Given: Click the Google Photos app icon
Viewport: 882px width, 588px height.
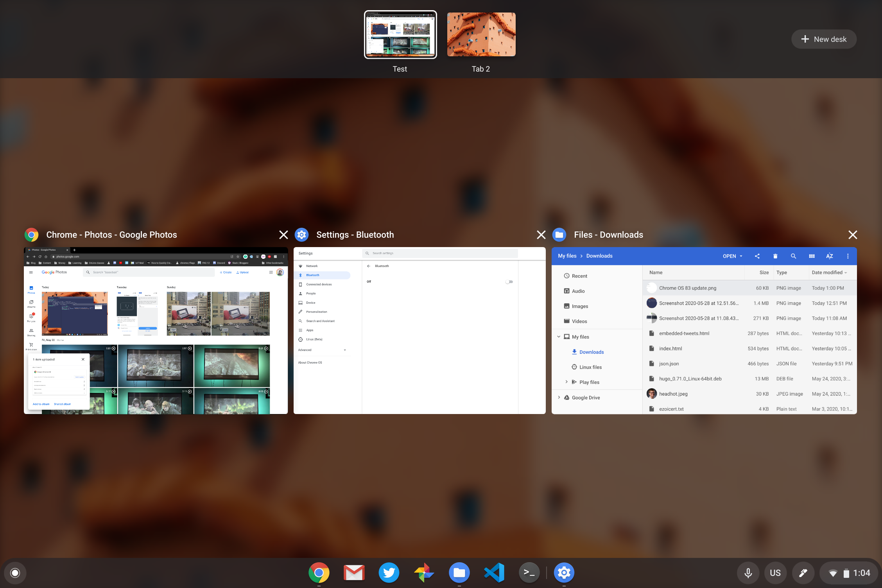Looking at the screenshot, I should (424, 572).
